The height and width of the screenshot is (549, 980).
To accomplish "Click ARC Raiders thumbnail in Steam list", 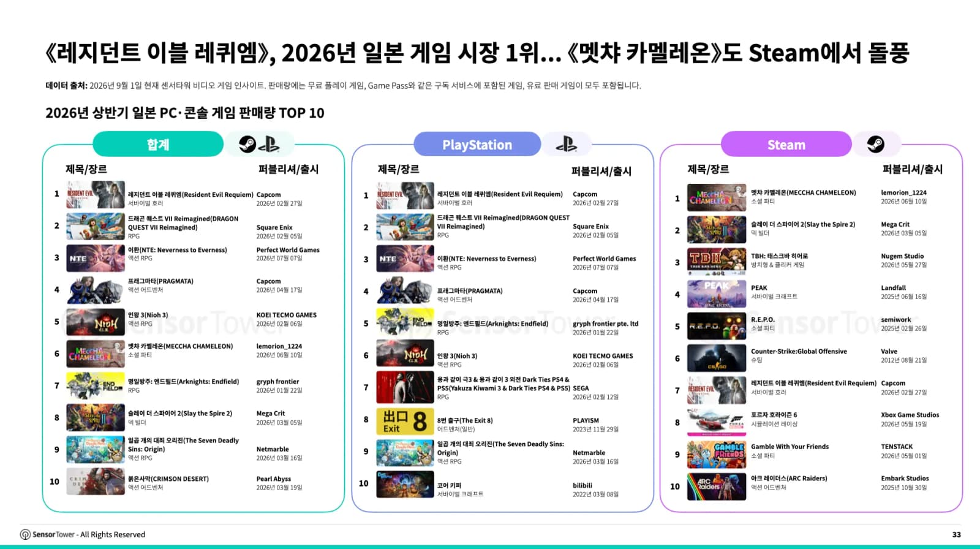I will tap(717, 487).
